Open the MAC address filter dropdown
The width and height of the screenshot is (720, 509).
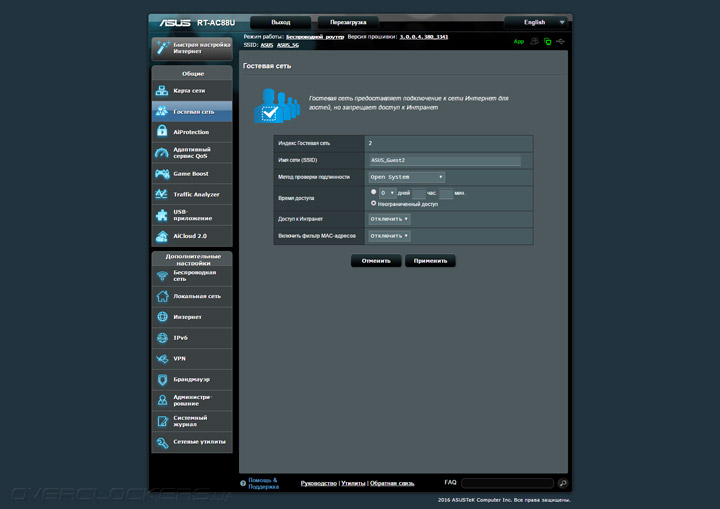(x=389, y=236)
